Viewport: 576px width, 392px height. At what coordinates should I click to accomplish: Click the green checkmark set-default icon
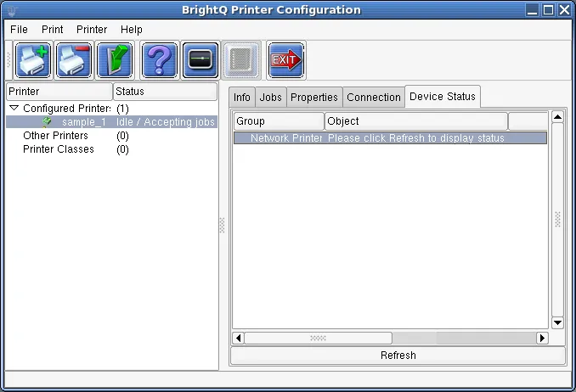[114, 60]
